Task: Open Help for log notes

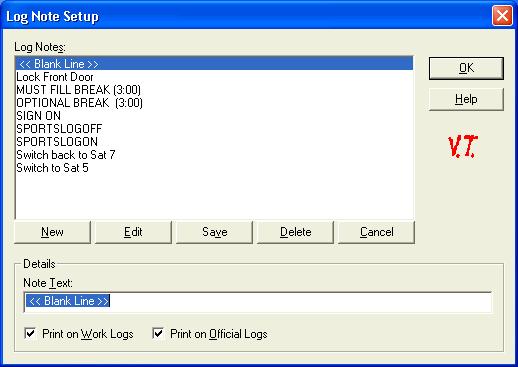Action: pyautogui.click(x=466, y=99)
